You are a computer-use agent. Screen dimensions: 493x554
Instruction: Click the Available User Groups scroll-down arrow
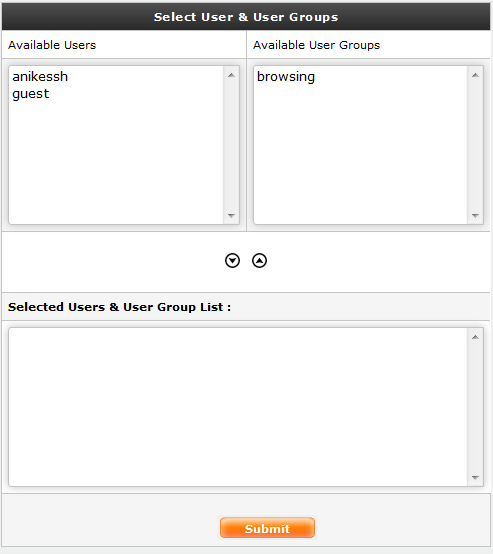click(475, 216)
